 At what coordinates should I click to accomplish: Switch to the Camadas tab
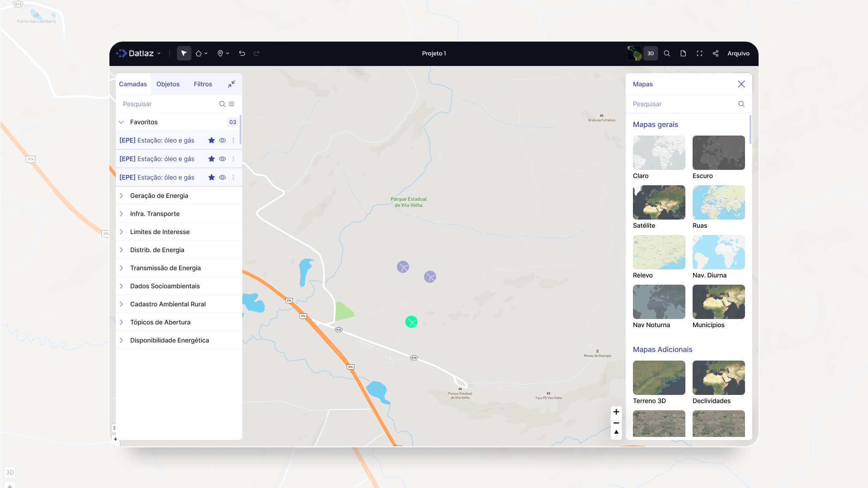[133, 84]
